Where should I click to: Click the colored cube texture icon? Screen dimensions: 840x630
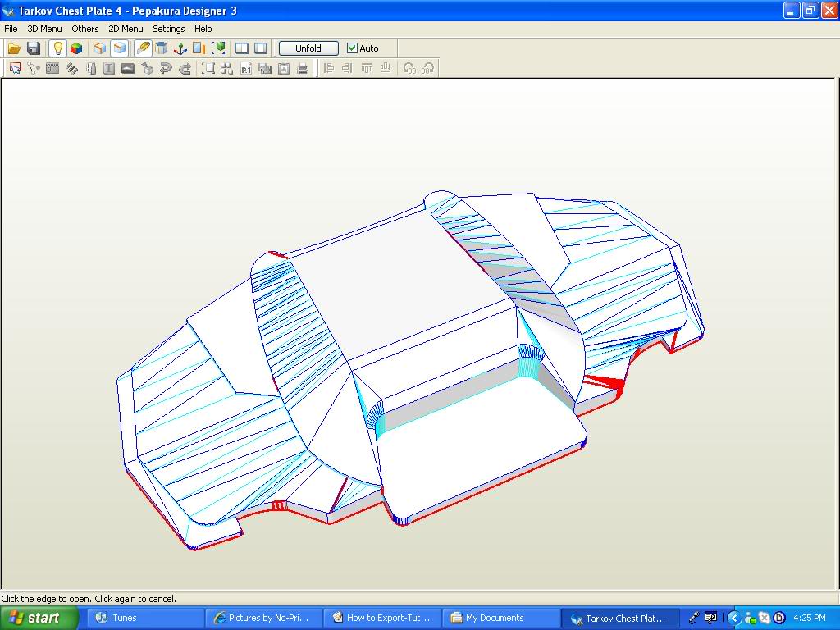coord(76,48)
